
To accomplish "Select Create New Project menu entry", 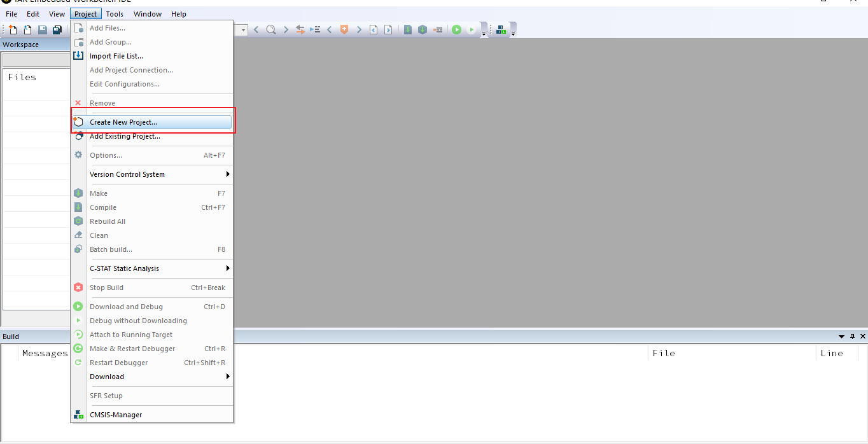I will tap(123, 122).
